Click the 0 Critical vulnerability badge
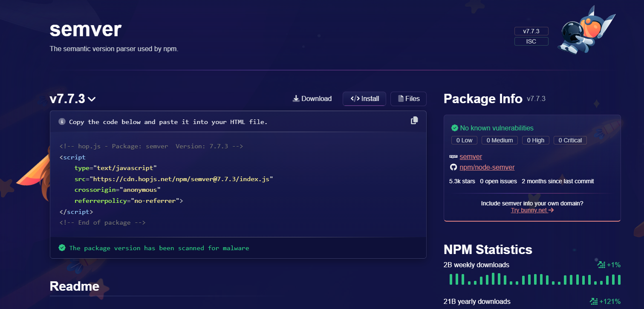644x309 pixels. (x=570, y=140)
